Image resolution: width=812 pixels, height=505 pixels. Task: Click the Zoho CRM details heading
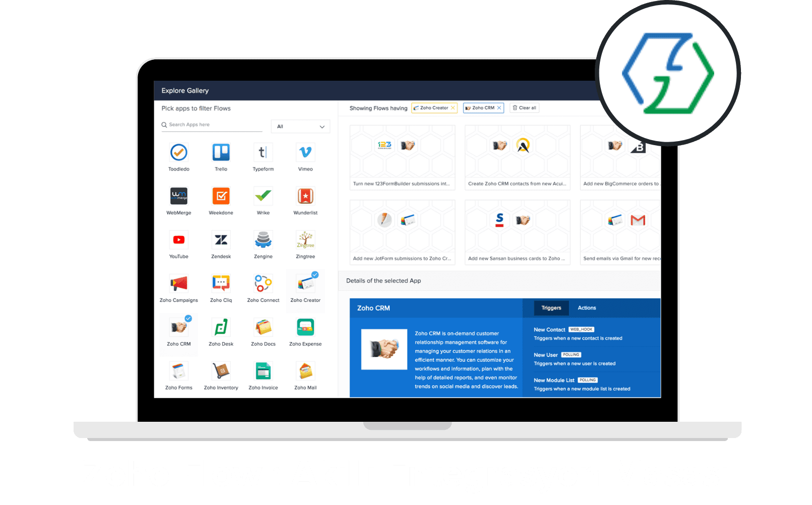374,308
